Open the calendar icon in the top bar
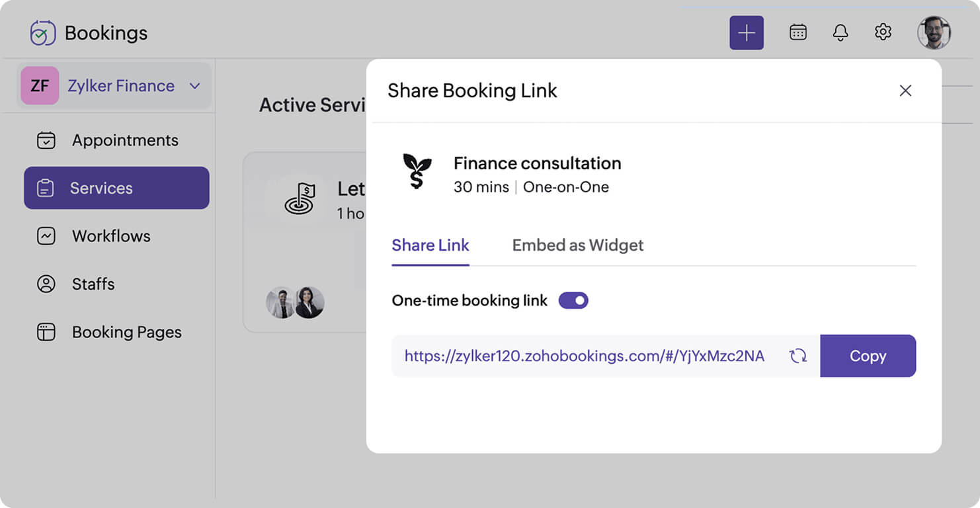 click(797, 31)
